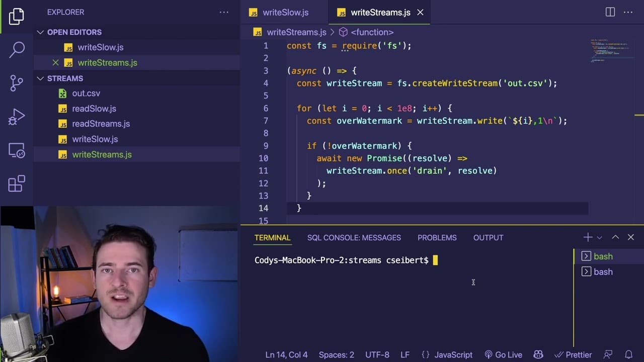The height and width of the screenshot is (362, 644).
Task: Open readStreams.js in the file tree
Action: (101, 124)
